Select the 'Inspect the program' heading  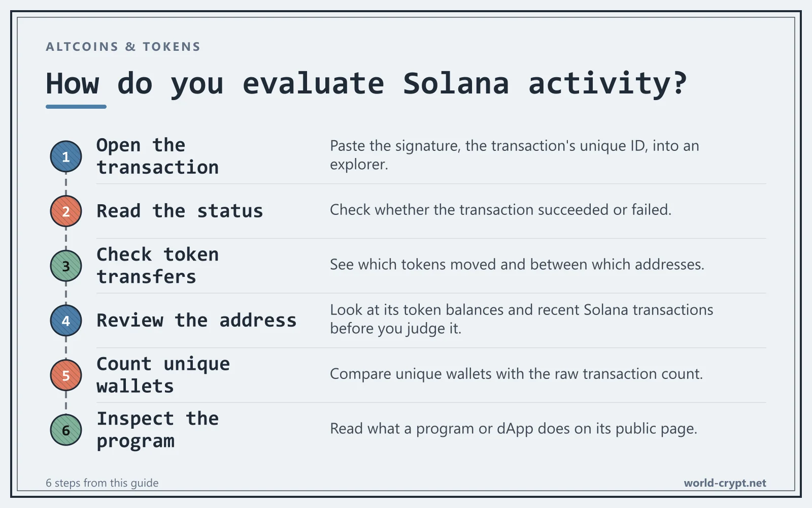(x=158, y=430)
